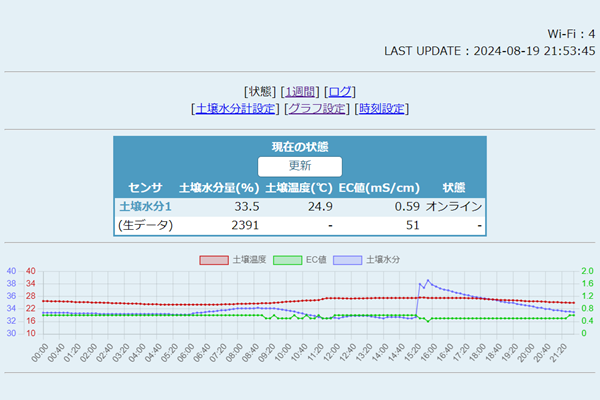Open 時刻設定 time settings link

[381, 108]
